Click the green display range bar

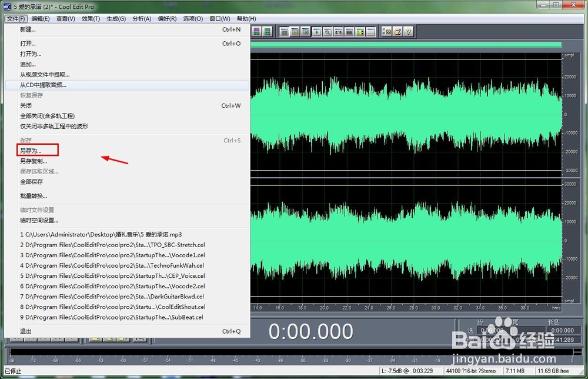tap(406, 45)
